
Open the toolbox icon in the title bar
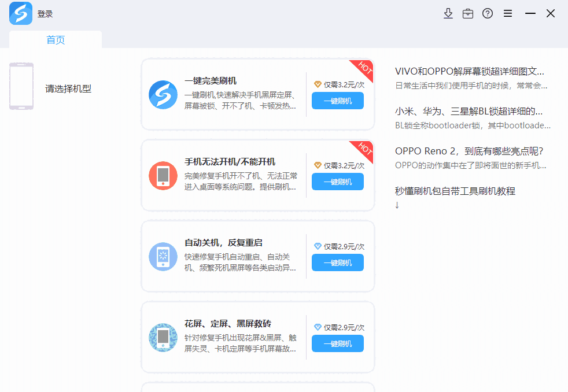coord(468,13)
